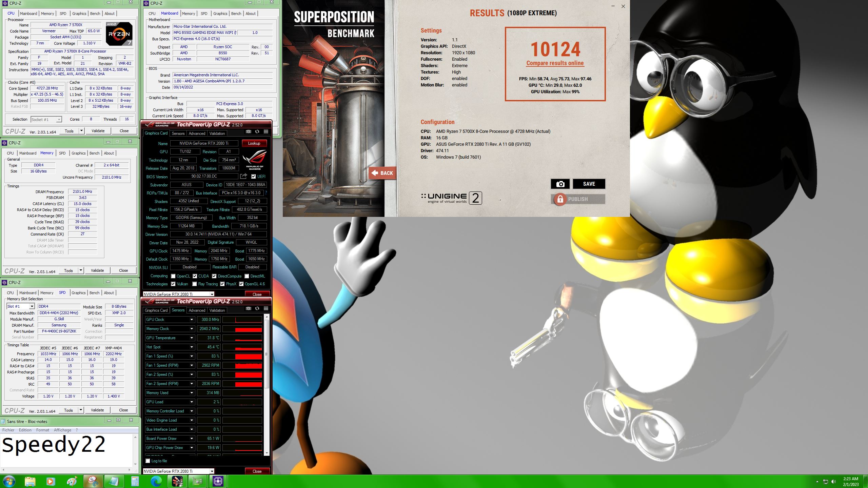Open hamburger menu in upper GPU-Z
Screen dimensions: 868x488
pyautogui.click(x=266, y=131)
